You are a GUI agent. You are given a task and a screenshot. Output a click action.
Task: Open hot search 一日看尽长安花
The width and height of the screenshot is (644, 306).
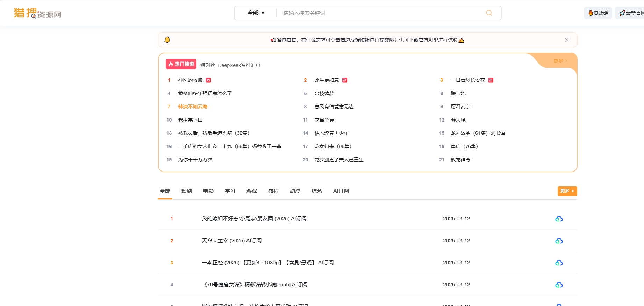[x=468, y=80]
